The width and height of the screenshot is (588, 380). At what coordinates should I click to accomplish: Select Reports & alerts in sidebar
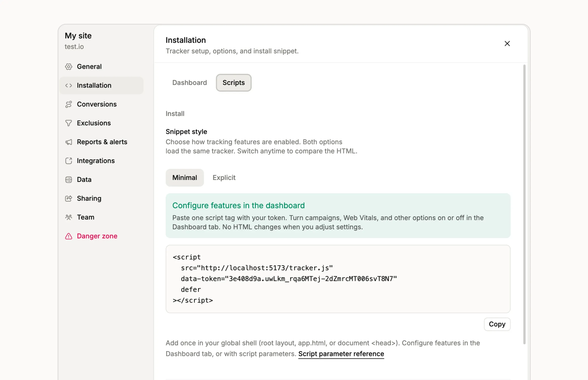click(101, 142)
